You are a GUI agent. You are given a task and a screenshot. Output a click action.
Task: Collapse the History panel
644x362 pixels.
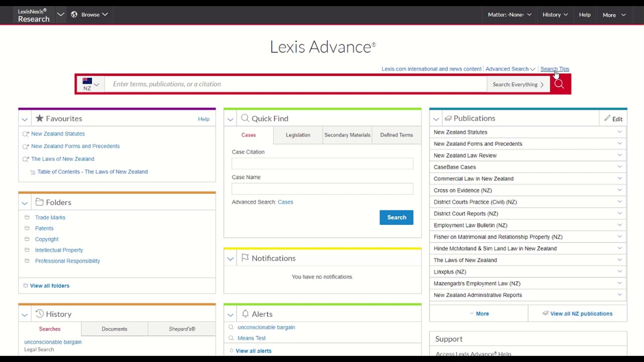(25, 314)
